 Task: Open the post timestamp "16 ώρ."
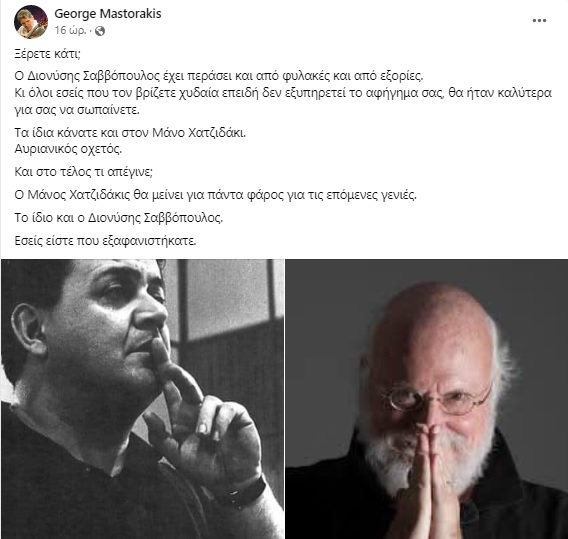(71, 30)
